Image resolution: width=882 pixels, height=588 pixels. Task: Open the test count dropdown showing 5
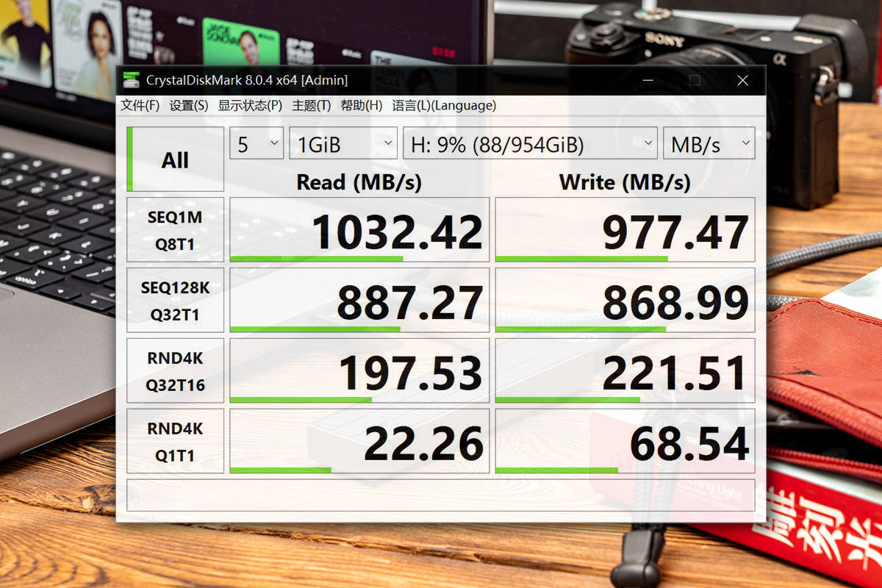(x=257, y=143)
